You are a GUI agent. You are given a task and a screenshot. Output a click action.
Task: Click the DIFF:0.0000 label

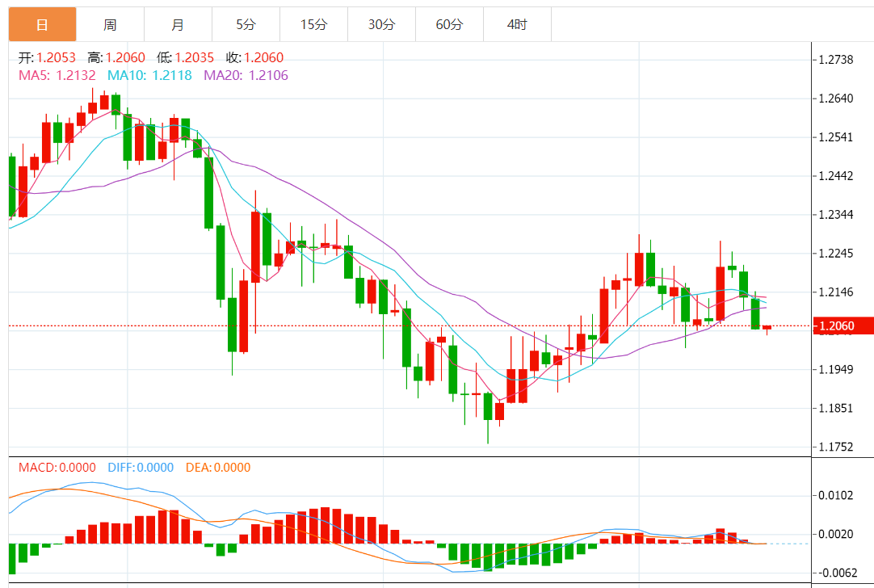[x=141, y=468]
